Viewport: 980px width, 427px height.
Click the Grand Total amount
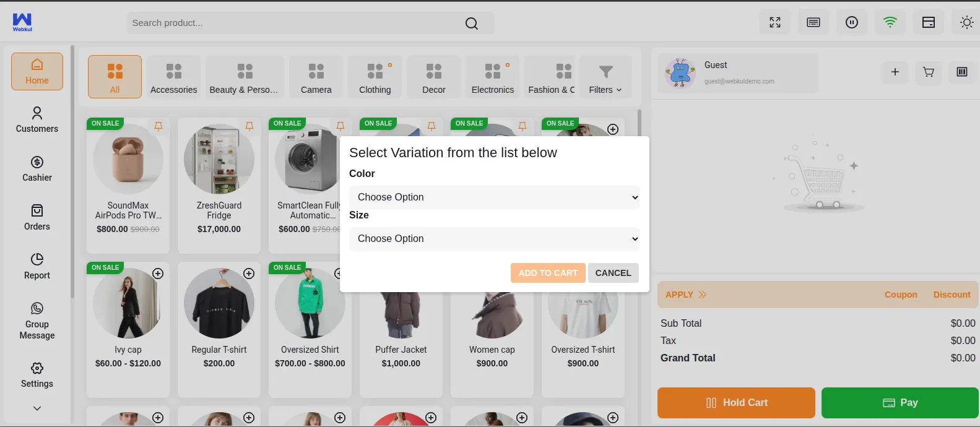click(x=963, y=358)
